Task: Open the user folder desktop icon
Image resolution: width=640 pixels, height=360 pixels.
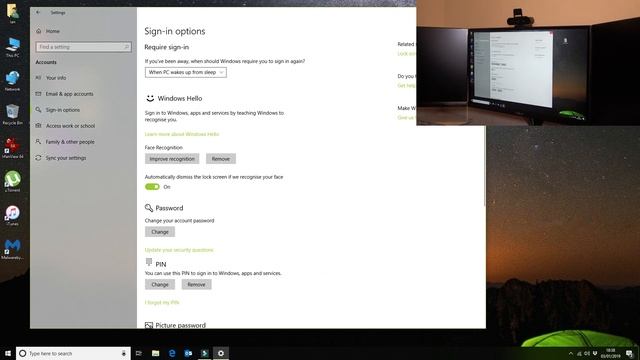Action: pyautogui.click(x=12, y=12)
